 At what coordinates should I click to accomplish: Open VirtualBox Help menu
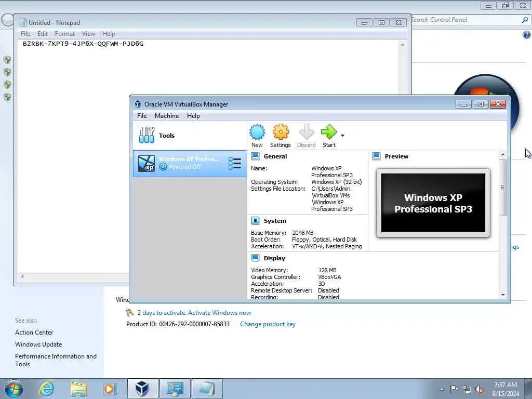pyautogui.click(x=193, y=116)
